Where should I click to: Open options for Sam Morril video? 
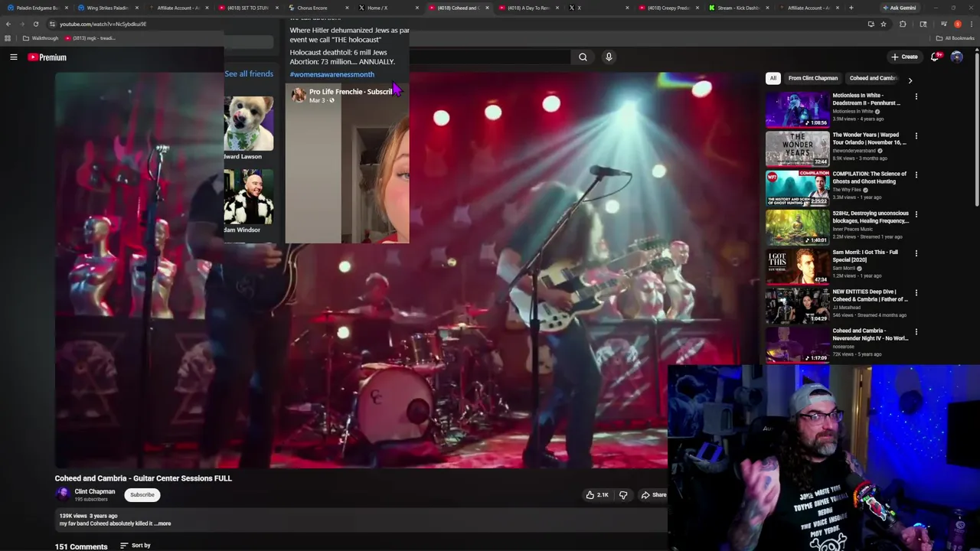916,253
